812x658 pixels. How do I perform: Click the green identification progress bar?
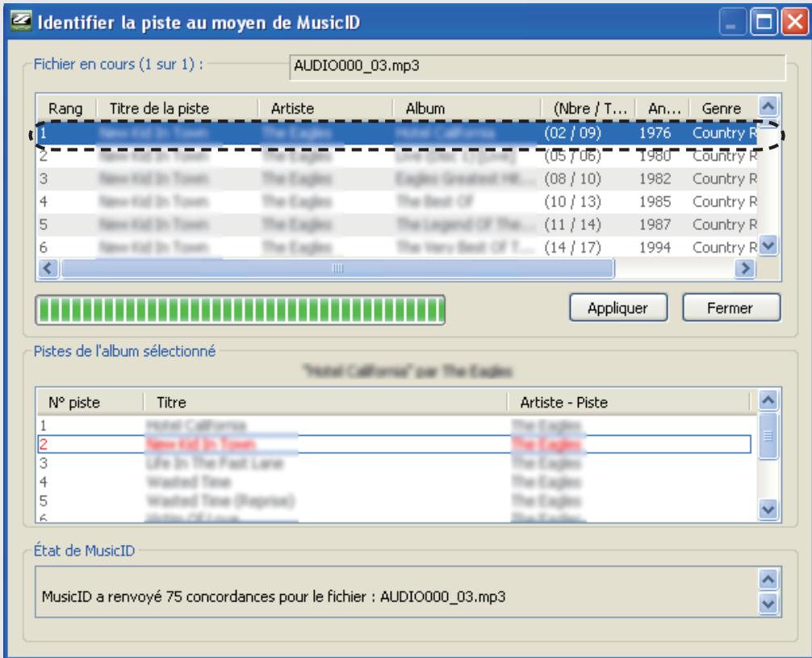point(241,310)
